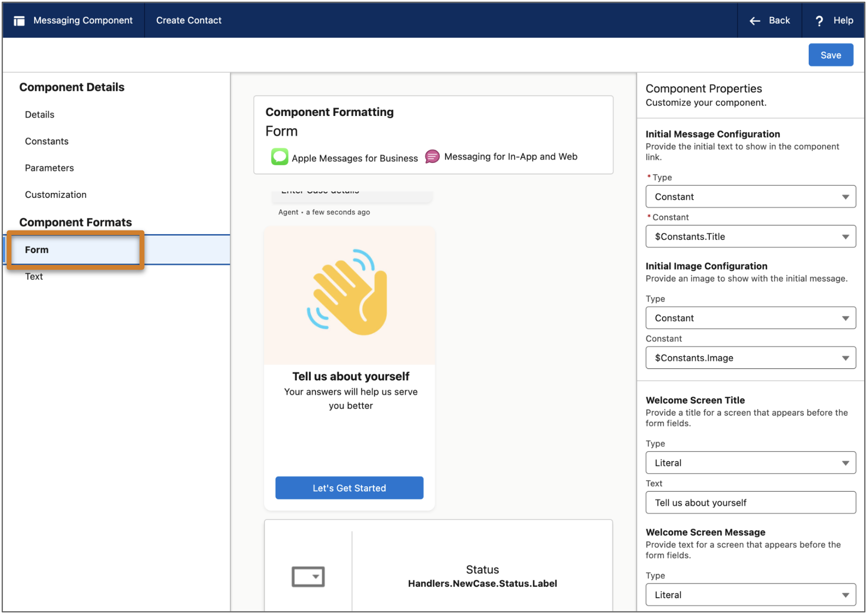The image size is (868, 615).
Task: Click the Back arrow icon
Action: (754, 21)
